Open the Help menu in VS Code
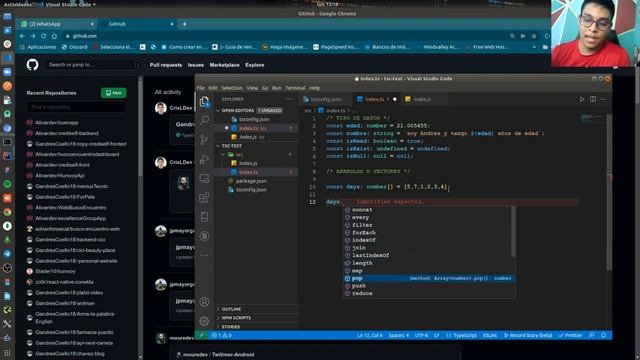The image size is (640, 360). tap(314, 88)
